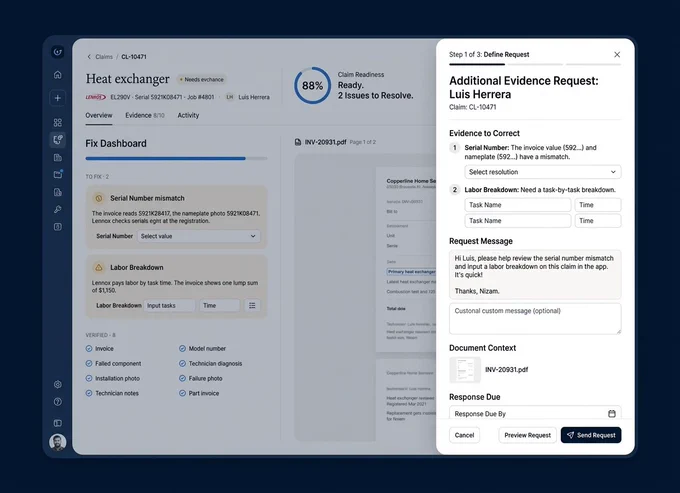Open the settings gear in the sidebar

pyautogui.click(x=57, y=384)
